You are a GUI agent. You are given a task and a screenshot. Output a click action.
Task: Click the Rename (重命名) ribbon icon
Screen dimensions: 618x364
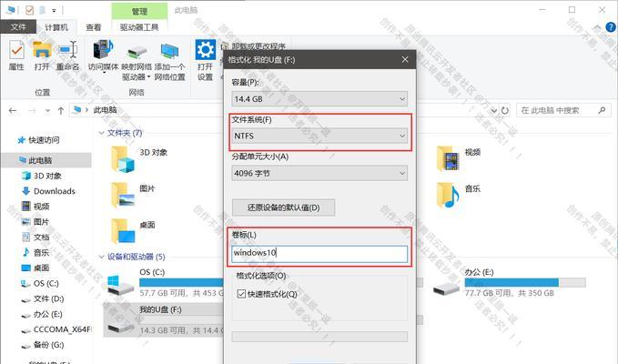pyautogui.click(x=67, y=50)
